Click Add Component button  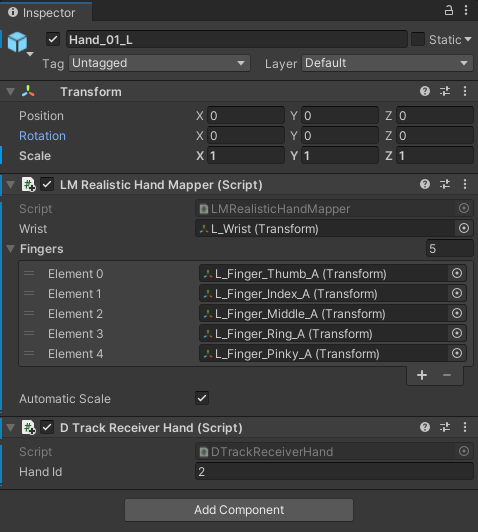[x=239, y=510]
